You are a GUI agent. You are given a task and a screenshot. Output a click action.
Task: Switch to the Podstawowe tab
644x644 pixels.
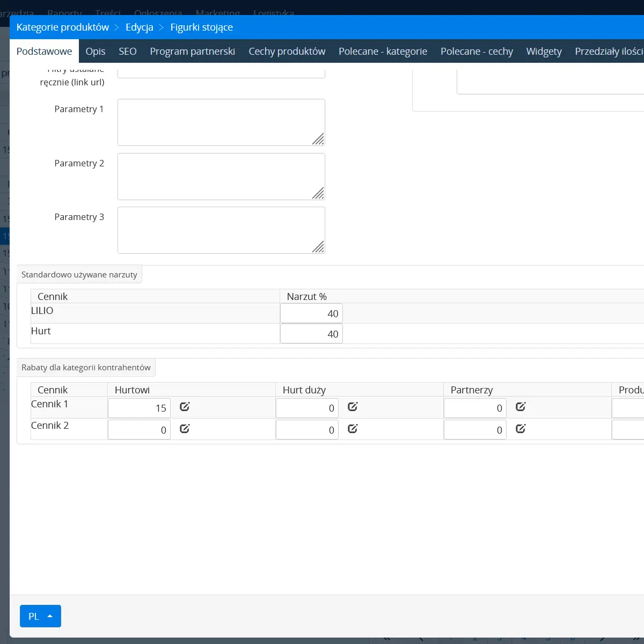pyautogui.click(x=44, y=52)
